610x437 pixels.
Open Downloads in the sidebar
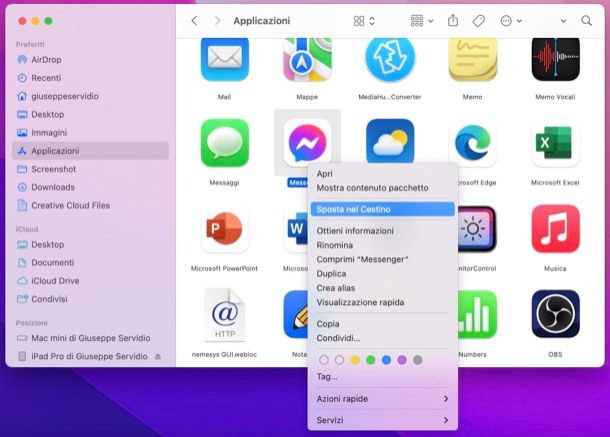90,187
